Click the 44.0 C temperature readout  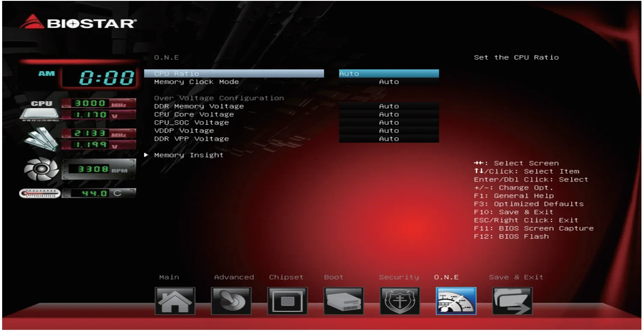pyautogui.click(x=99, y=193)
